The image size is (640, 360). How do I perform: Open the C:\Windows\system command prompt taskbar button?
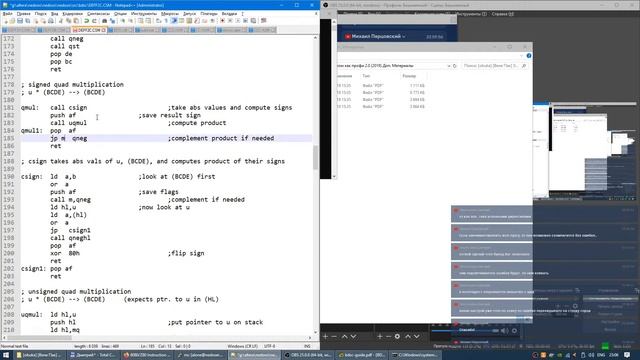tap(415, 355)
